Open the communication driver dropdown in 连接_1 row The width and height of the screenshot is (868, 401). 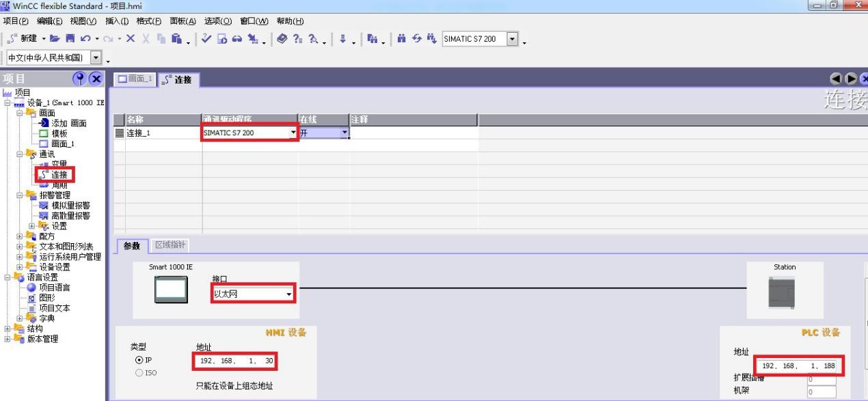click(294, 133)
